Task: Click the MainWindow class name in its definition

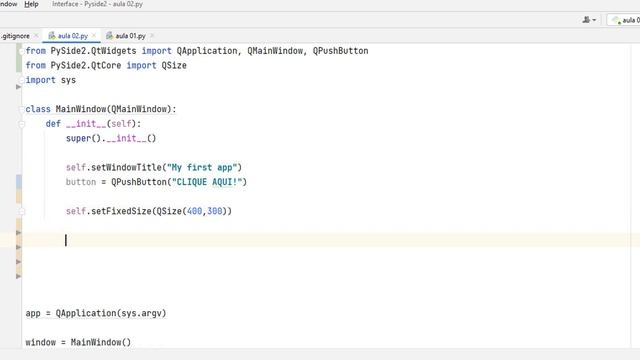Action: tap(81, 109)
